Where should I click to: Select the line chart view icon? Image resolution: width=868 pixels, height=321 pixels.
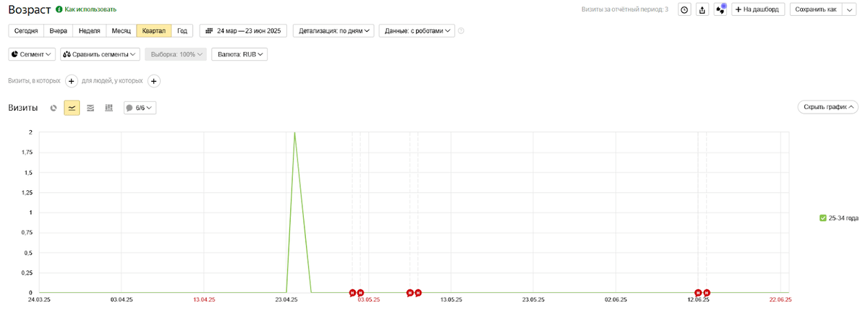coord(72,108)
